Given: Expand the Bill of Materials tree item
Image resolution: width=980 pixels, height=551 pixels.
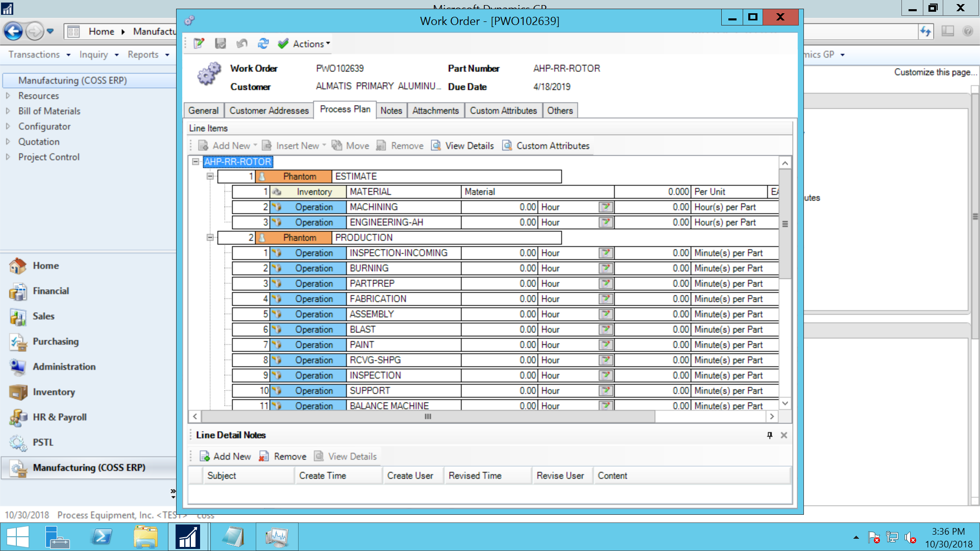Looking at the screenshot, I should (8, 111).
